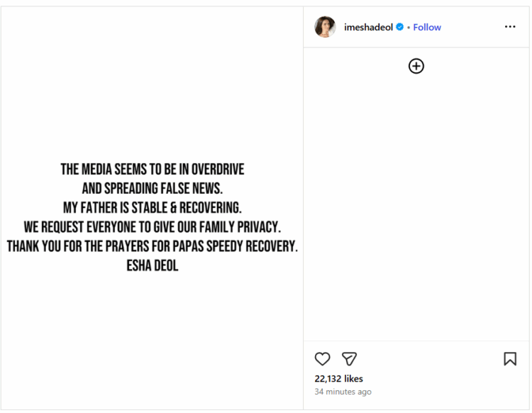Open the three-dot more options menu
The height and width of the screenshot is (413, 532).
(510, 27)
